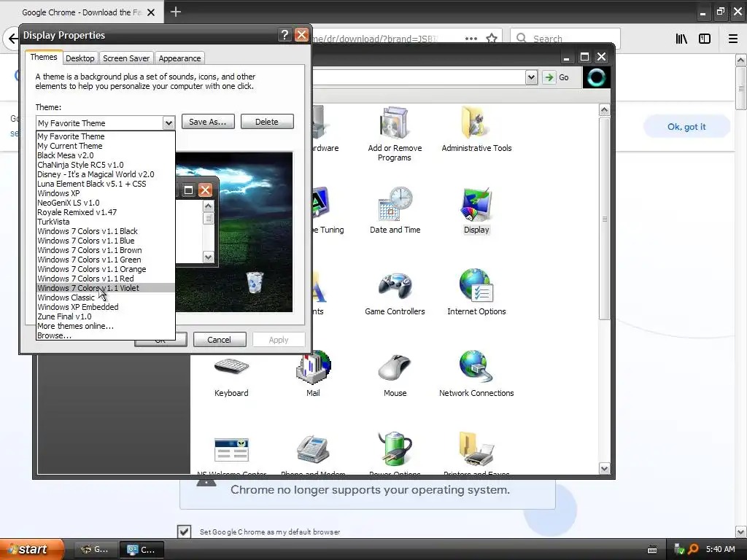
Task: Toggle browser sidebar icon
Action: [x=705, y=39]
